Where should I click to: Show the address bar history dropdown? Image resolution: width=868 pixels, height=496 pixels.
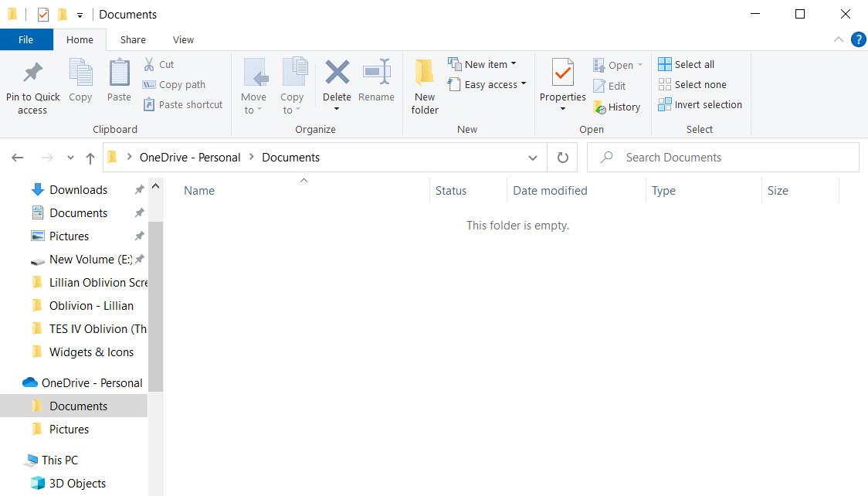pyautogui.click(x=533, y=158)
